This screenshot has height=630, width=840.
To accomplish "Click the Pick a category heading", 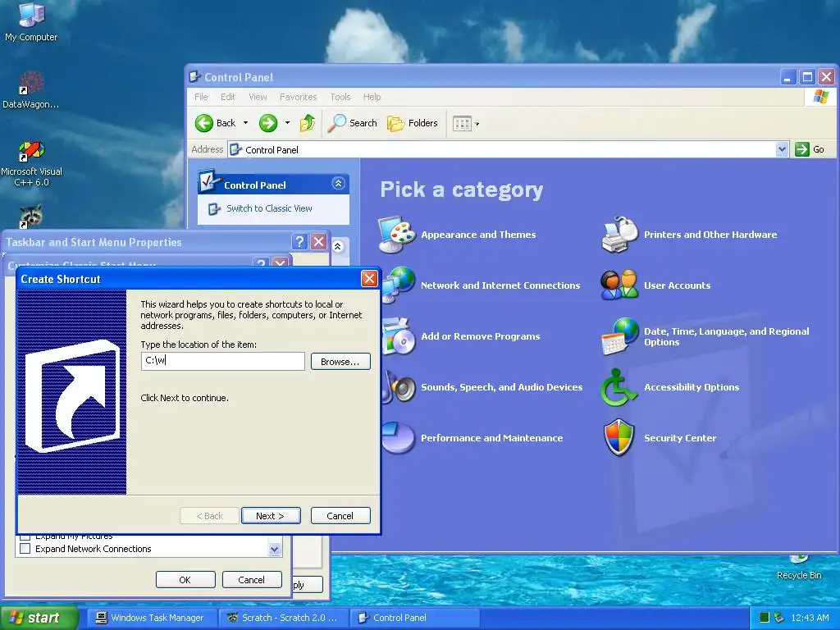I will pyautogui.click(x=461, y=189).
